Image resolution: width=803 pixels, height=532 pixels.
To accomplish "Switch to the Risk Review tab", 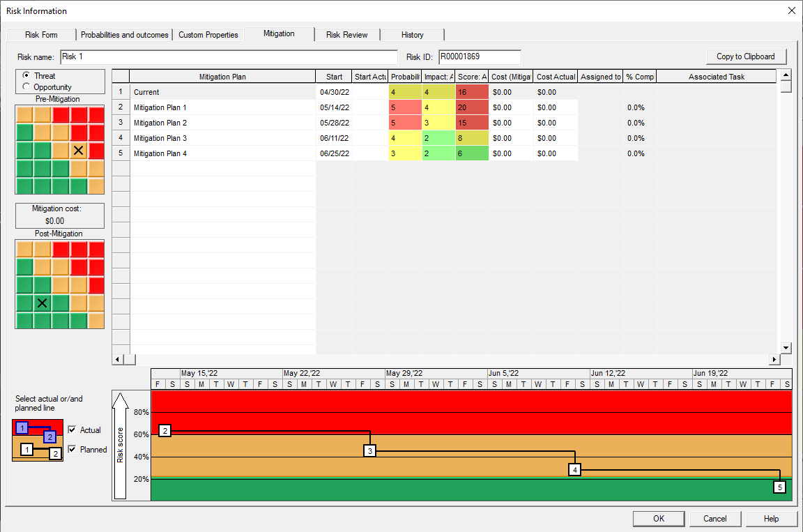I will pyautogui.click(x=346, y=35).
